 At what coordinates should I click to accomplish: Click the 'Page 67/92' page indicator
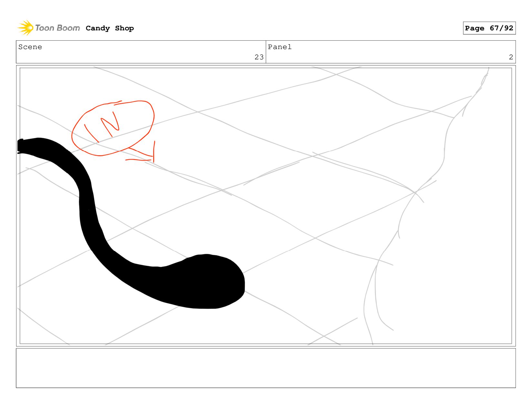(x=489, y=28)
